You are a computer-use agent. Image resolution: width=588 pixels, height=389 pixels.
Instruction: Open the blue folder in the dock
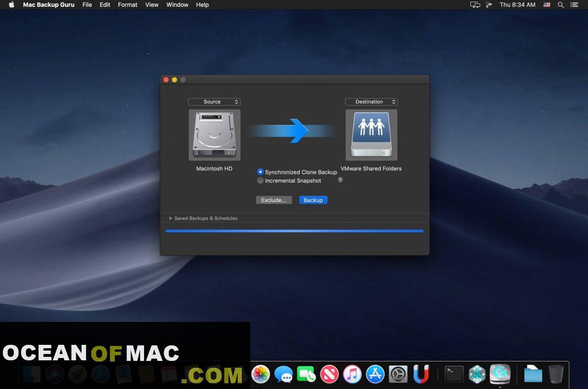533,374
